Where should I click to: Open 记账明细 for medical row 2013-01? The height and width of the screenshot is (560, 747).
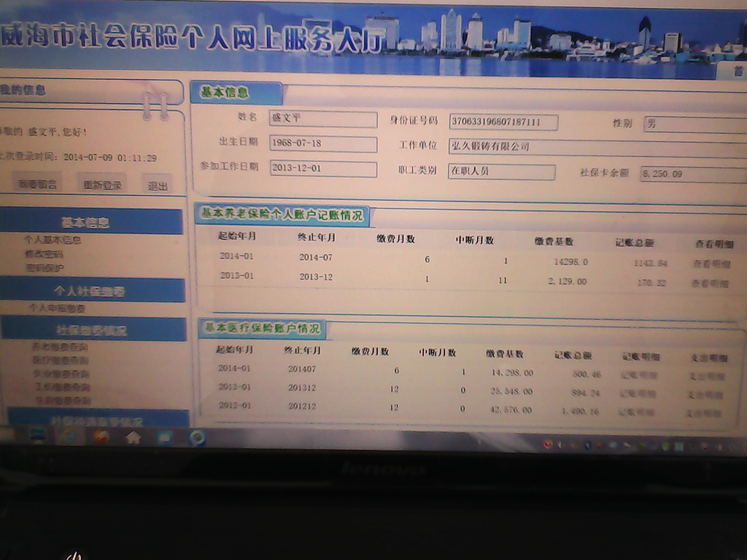click(x=638, y=394)
